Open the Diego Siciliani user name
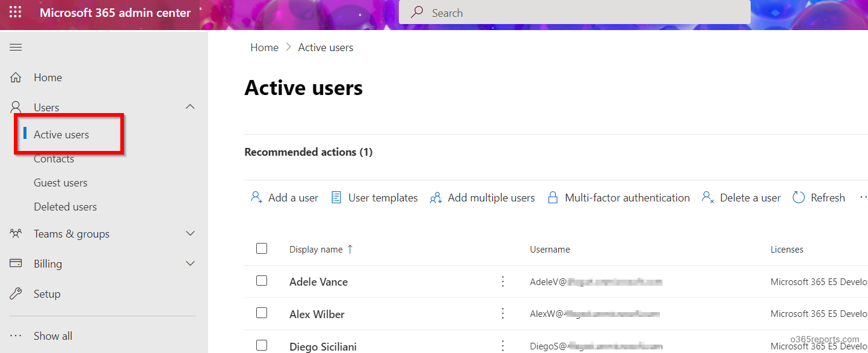This screenshot has height=353, width=868. click(323, 346)
